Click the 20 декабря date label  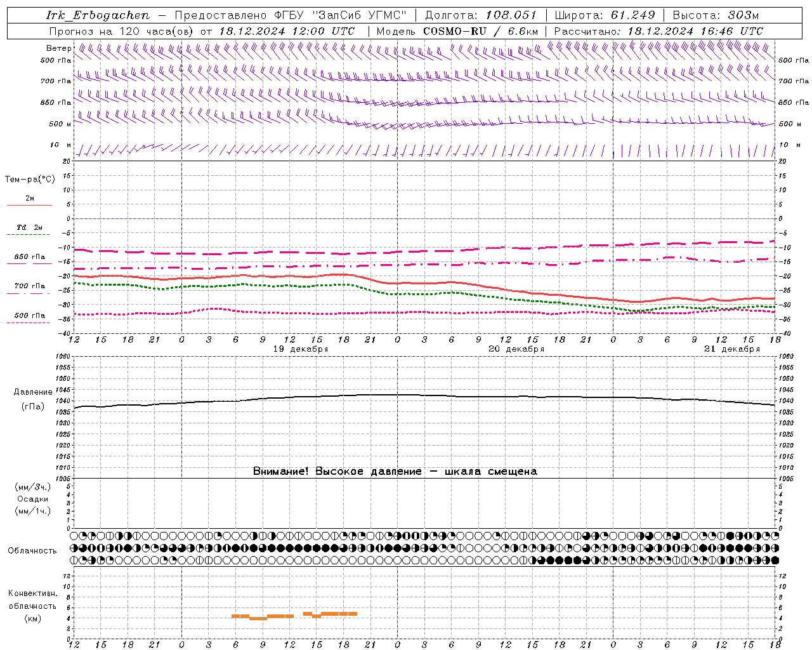point(516,349)
